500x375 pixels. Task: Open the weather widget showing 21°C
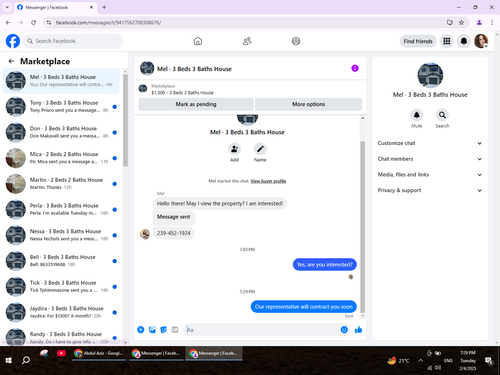398,360
